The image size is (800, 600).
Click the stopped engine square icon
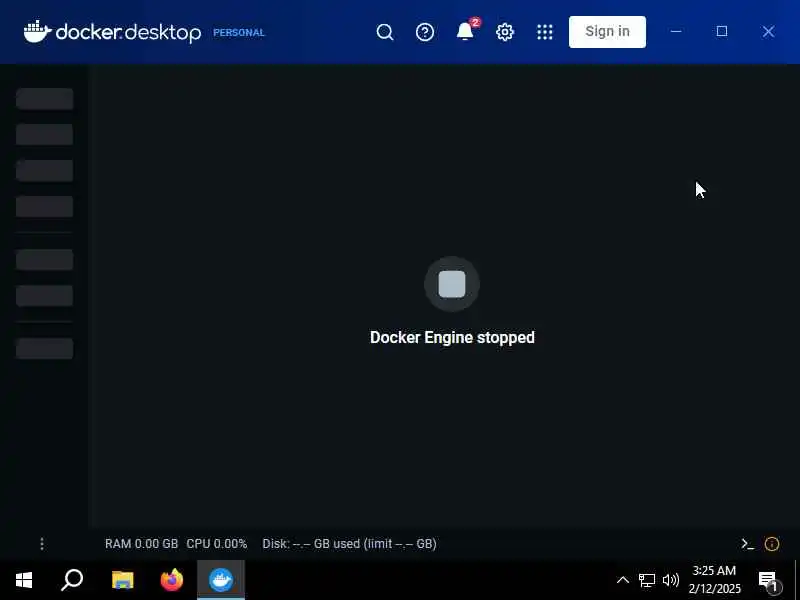point(452,284)
